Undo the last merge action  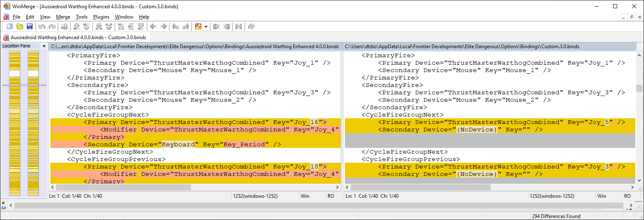42,27
